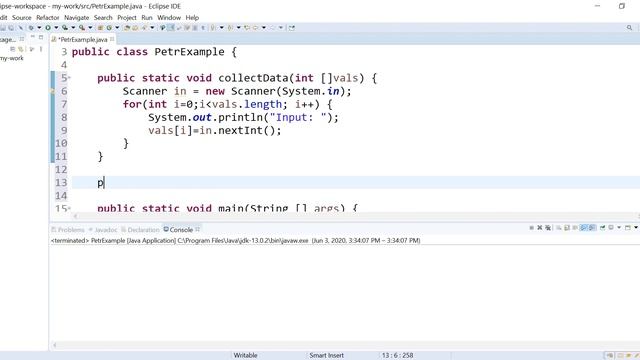Close the Console tab

click(x=198, y=229)
